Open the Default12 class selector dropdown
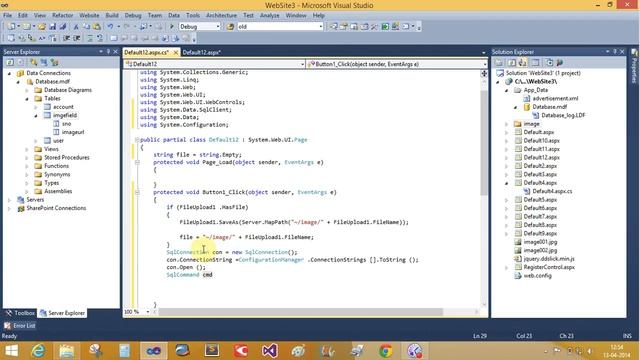This screenshot has width=640, height=360. pyautogui.click(x=302, y=64)
